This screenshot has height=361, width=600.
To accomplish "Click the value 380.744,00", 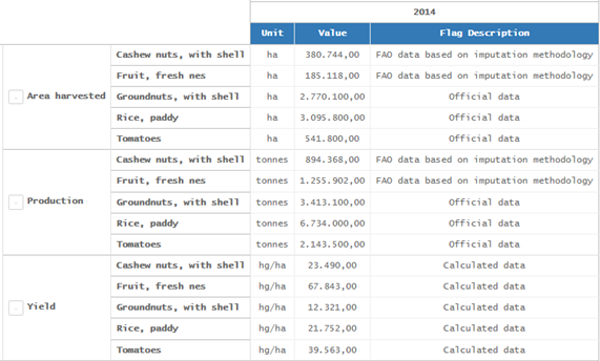I will [332, 55].
